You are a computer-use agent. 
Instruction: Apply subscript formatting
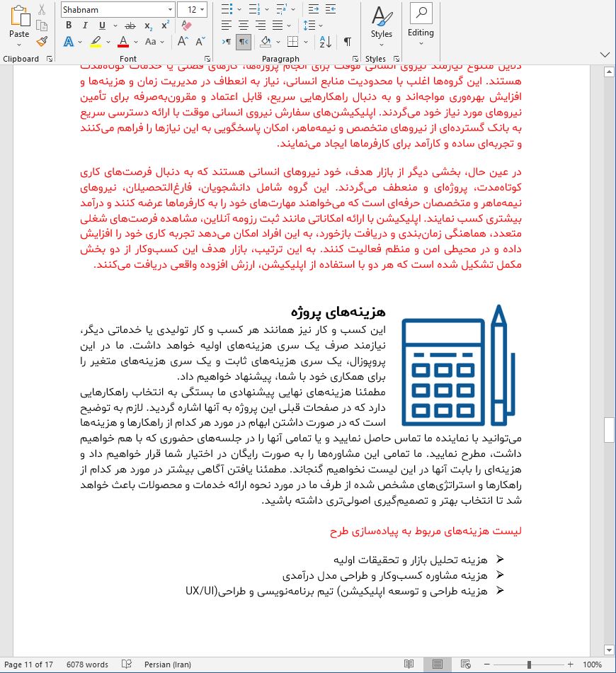147,26
